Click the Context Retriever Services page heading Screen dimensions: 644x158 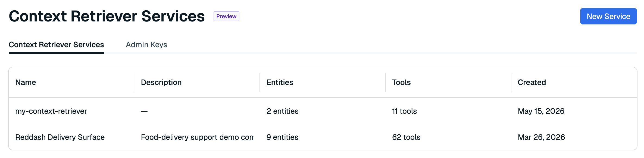(x=107, y=16)
